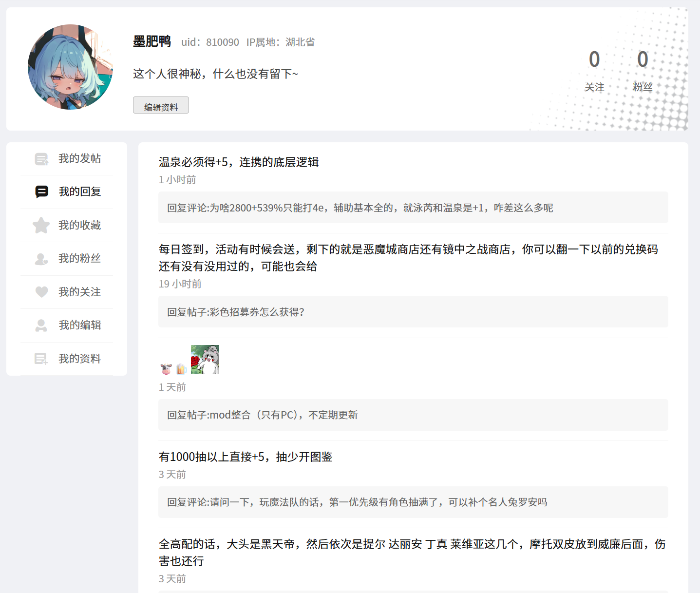Click the 我的回复 speech bubble icon

pos(41,192)
